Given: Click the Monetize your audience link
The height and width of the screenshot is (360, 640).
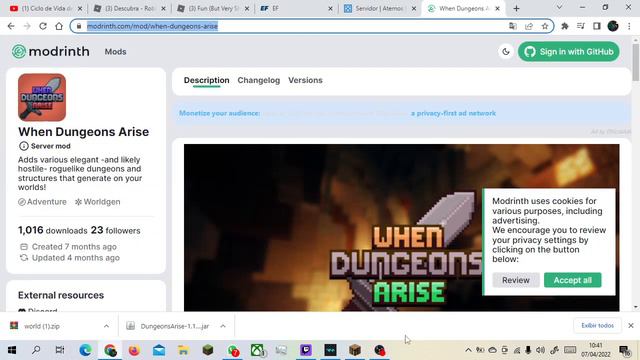Looking at the screenshot, I should coord(220,113).
